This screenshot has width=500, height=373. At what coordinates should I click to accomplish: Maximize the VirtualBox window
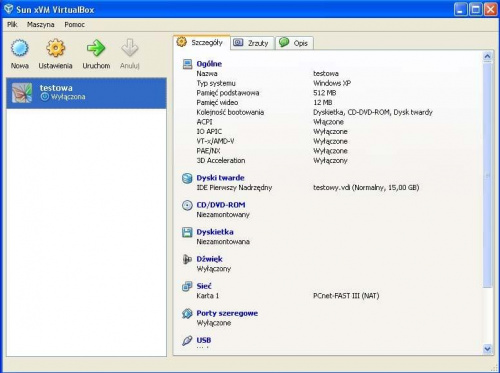point(476,9)
